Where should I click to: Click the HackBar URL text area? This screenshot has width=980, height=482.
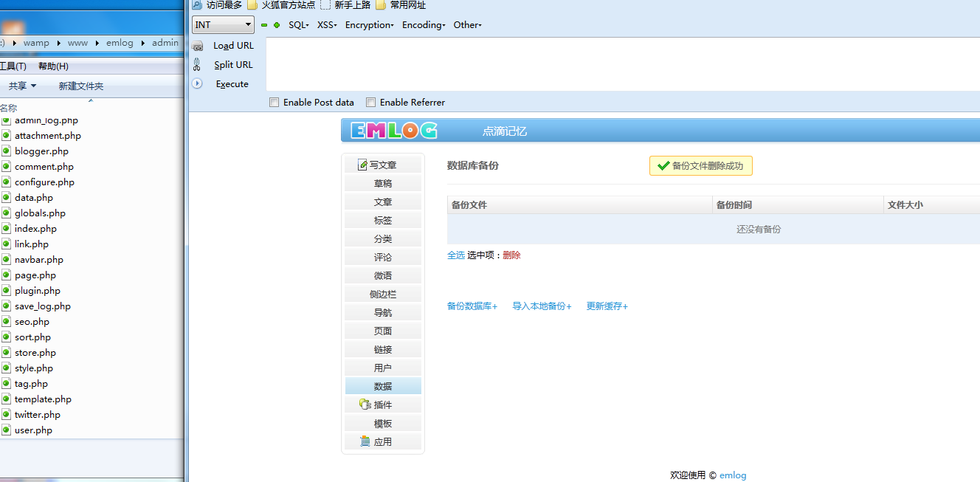click(x=623, y=64)
